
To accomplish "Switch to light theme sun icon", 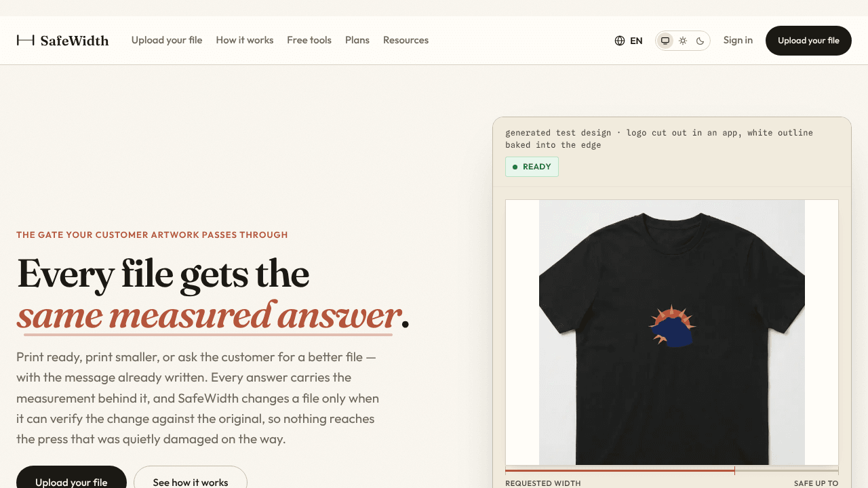I will point(683,41).
